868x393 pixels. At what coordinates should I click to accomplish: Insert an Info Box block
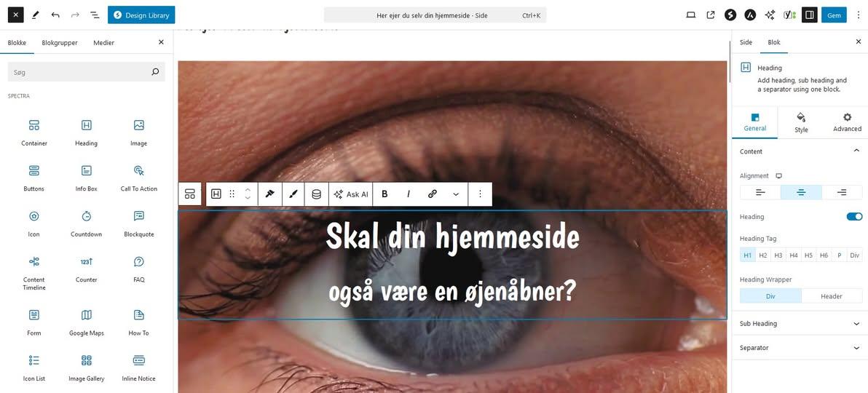87,178
